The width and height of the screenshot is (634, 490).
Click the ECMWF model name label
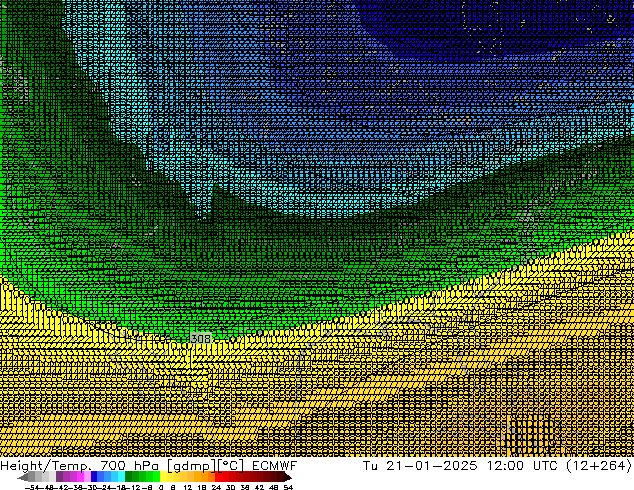click(x=274, y=466)
